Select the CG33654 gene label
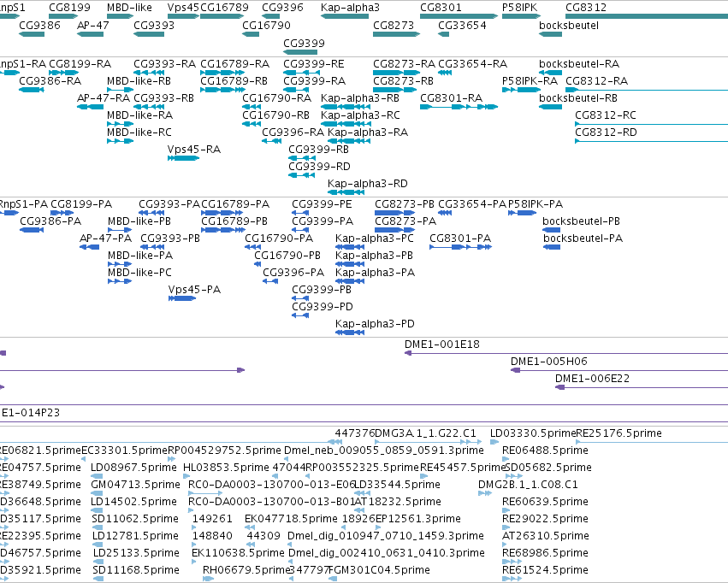The image size is (728, 583). point(463,25)
